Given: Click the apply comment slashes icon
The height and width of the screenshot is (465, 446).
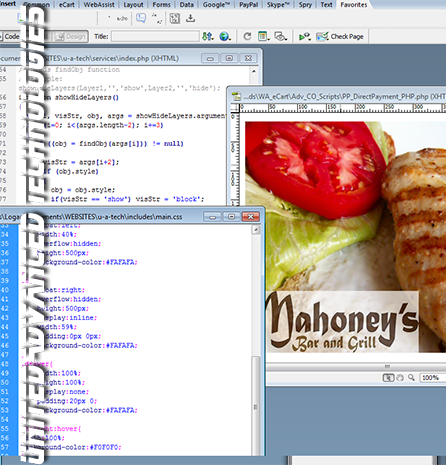Looking at the screenshot, I should (157, 18).
